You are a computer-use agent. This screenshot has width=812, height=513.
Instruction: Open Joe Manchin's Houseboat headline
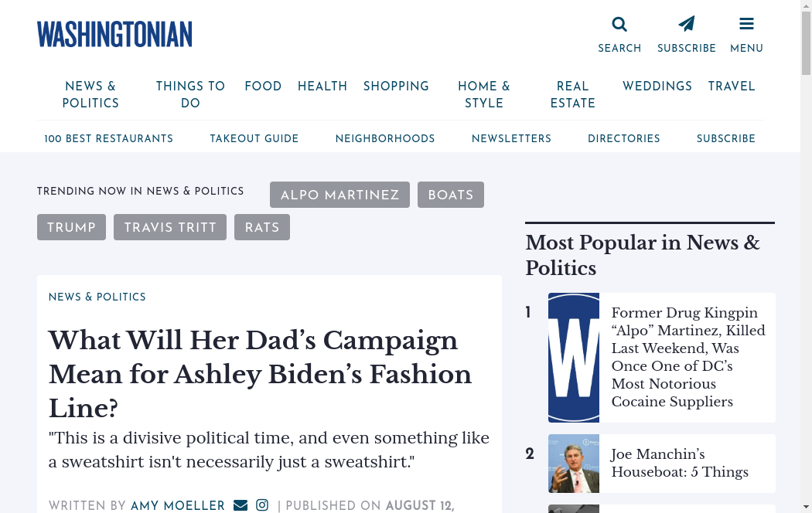pos(680,464)
